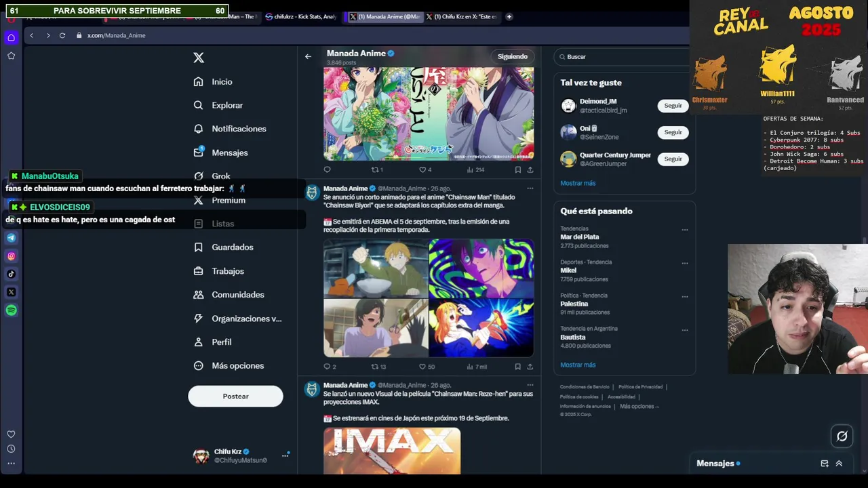The width and height of the screenshot is (868, 488).
Task: Reload the page in browser
Action: [x=62, y=35]
